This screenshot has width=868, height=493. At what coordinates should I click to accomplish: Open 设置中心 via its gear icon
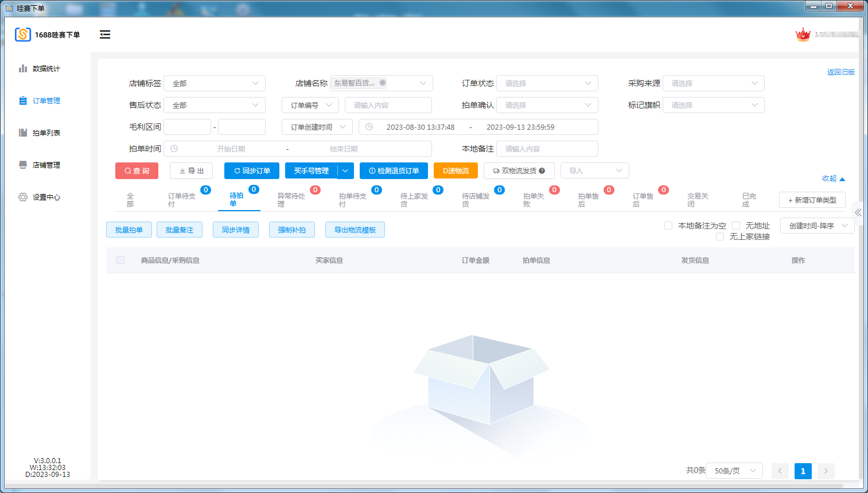coord(23,197)
